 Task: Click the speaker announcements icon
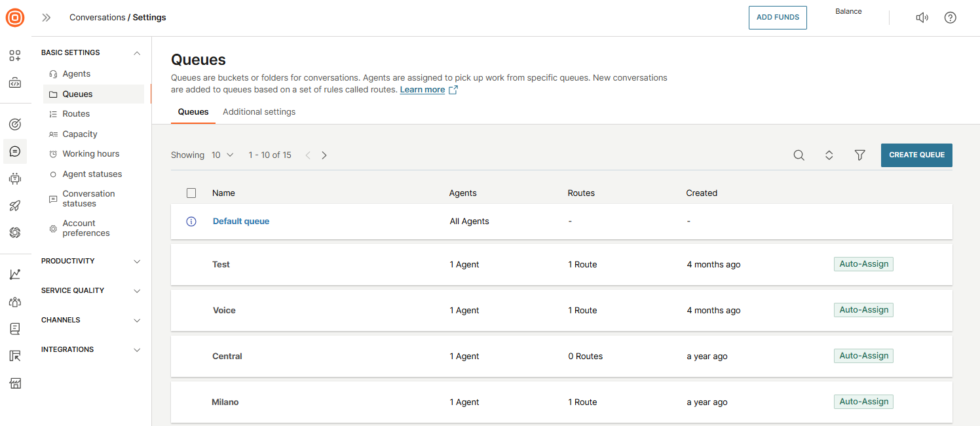(922, 18)
